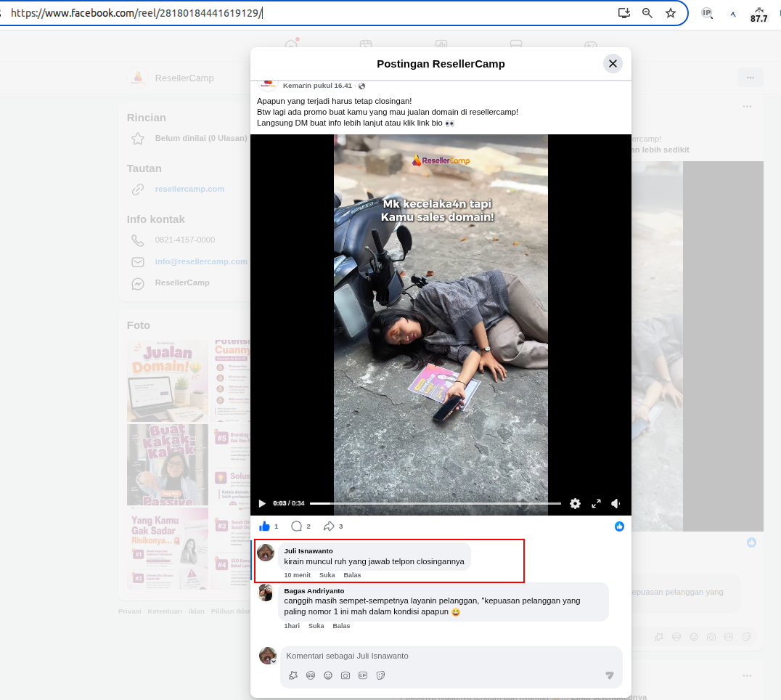This screenshot has height=700, width=781.
Task: Click info@resellercamp.com email link
Action: tap(201, 261)
